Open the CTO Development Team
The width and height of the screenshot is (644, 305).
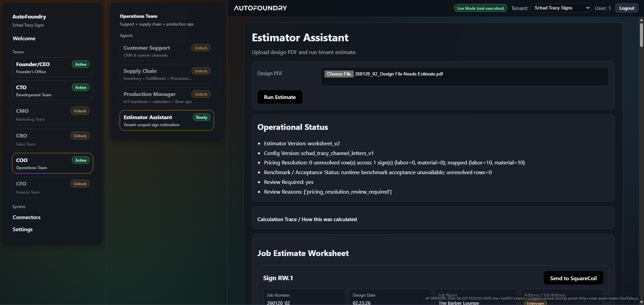(x=52, y=90)
